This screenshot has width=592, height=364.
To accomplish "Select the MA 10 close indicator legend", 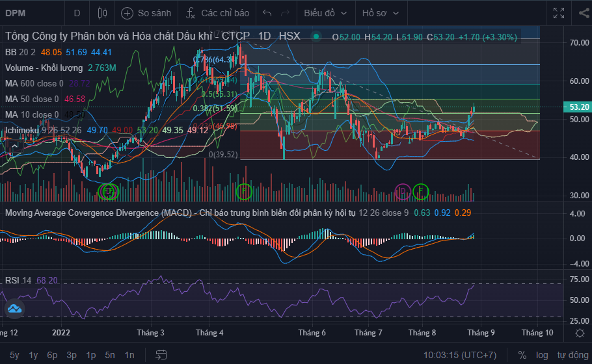I will [x=32, y=114].
